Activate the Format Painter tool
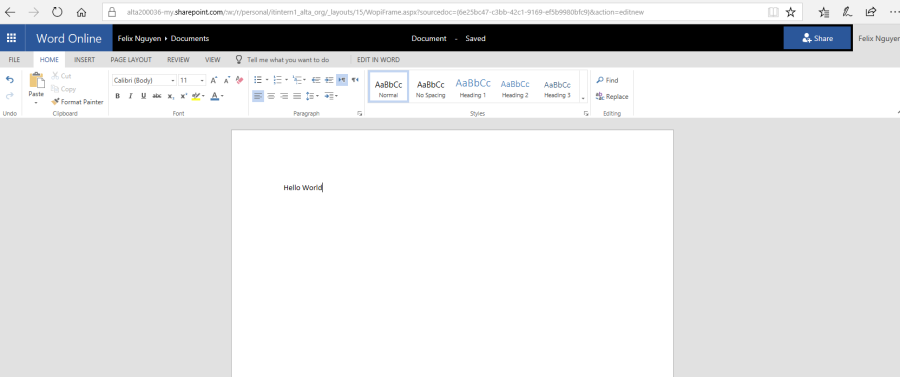The width and height of the screenshot is (900, 377). [77, 102]
